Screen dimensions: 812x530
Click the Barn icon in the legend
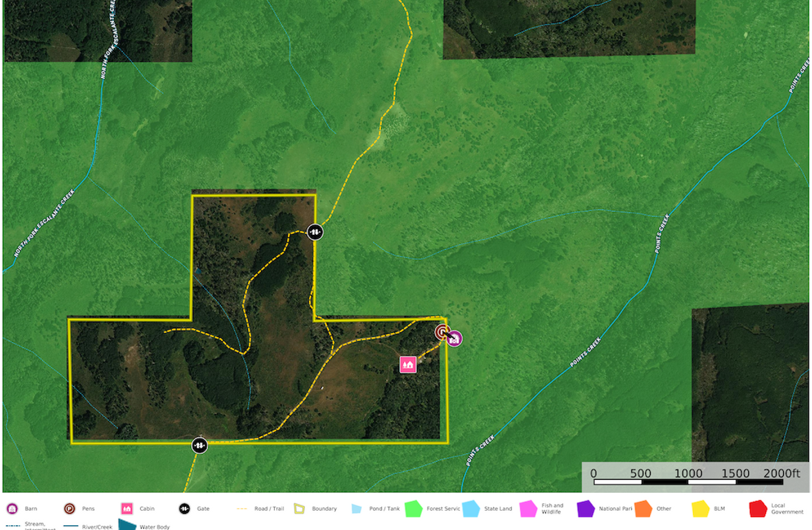pyautogui.click(x=12, y=509)
